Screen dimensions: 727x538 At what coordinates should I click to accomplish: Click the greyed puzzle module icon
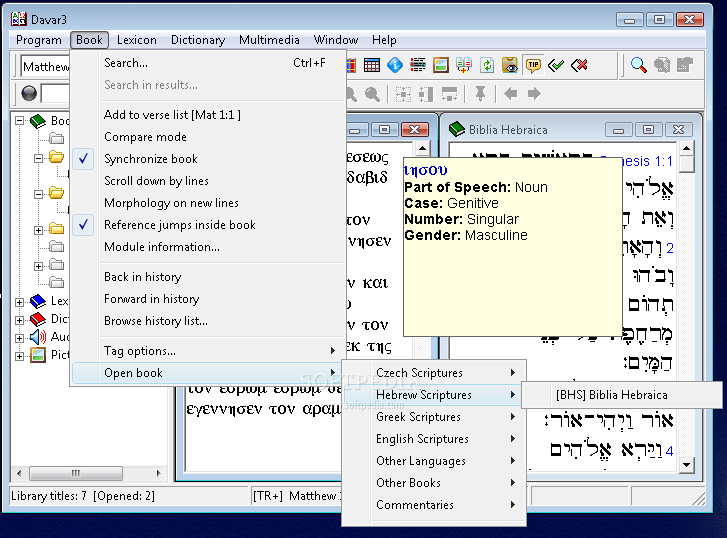[x=685, y=65]
